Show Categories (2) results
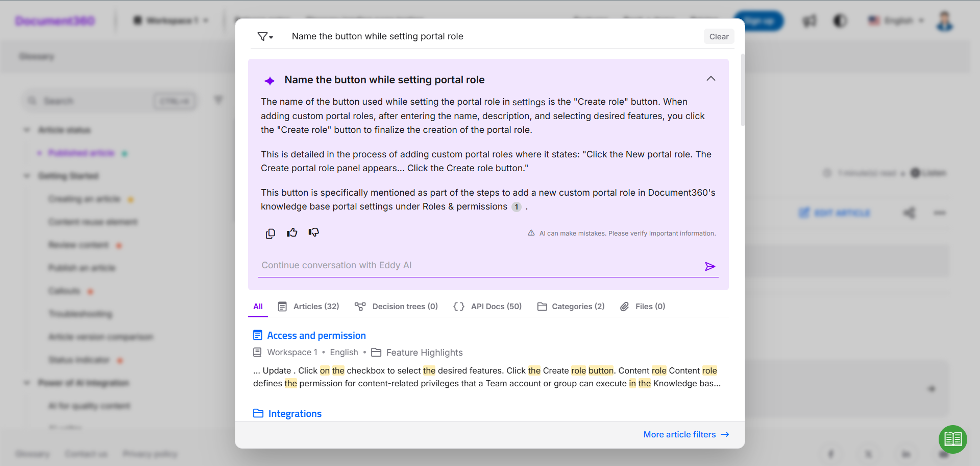 pos(571,307)
